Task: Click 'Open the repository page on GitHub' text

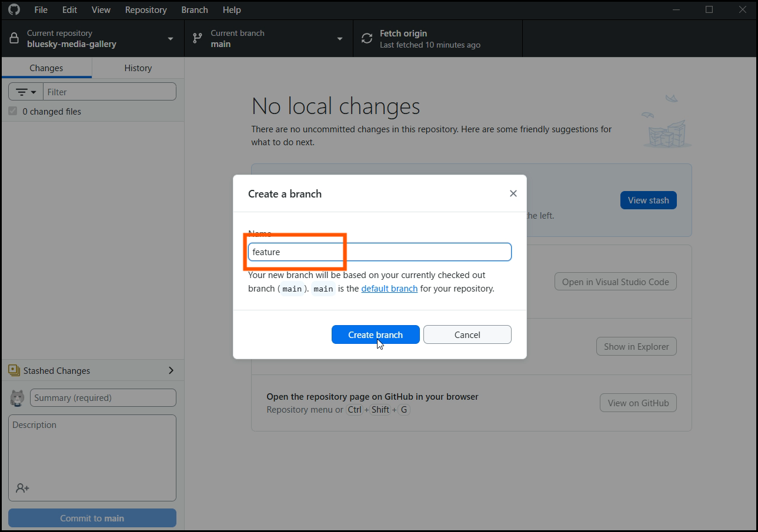Action: (372, 396)
